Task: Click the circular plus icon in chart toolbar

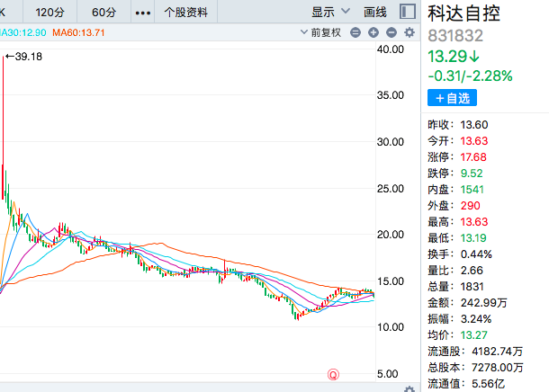Action: (x=373, y=32)
